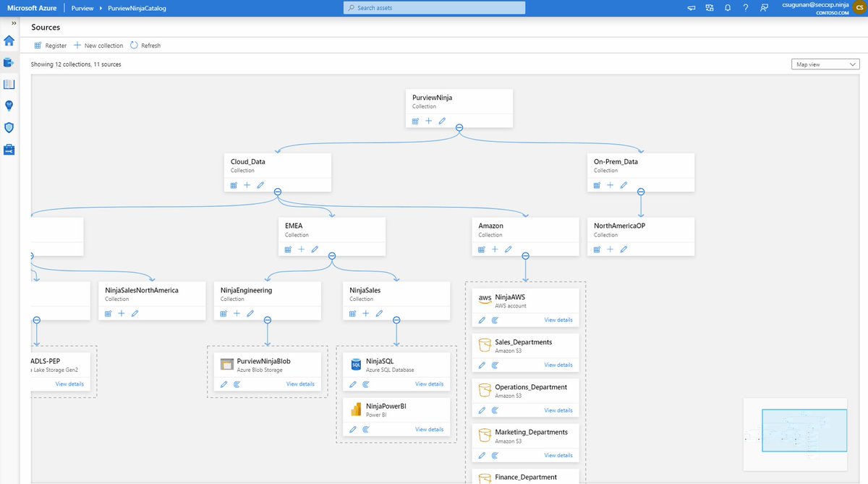This screenshot has height=484, width=868.
Task: Click the notifications bell in top bar
Action: 727,8
